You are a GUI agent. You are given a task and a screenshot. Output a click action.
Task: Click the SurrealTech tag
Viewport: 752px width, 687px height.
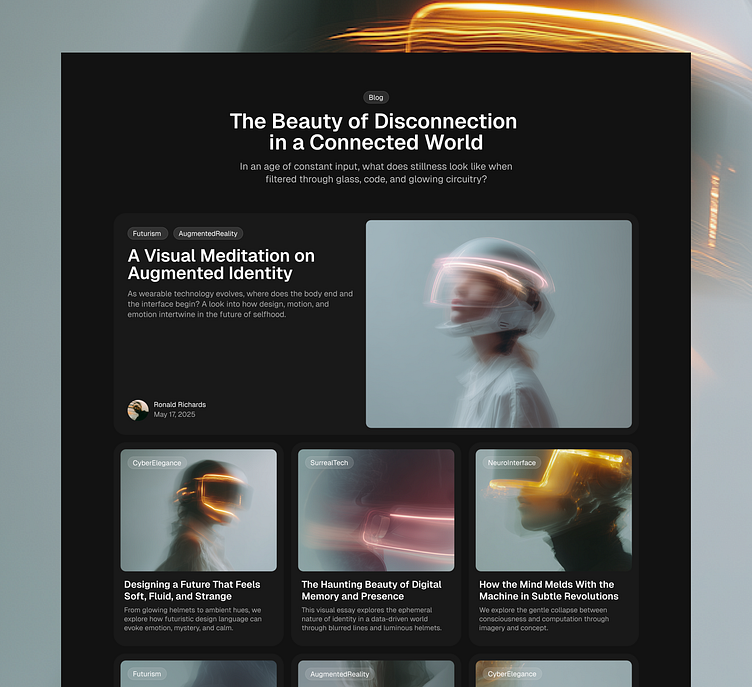329,463
